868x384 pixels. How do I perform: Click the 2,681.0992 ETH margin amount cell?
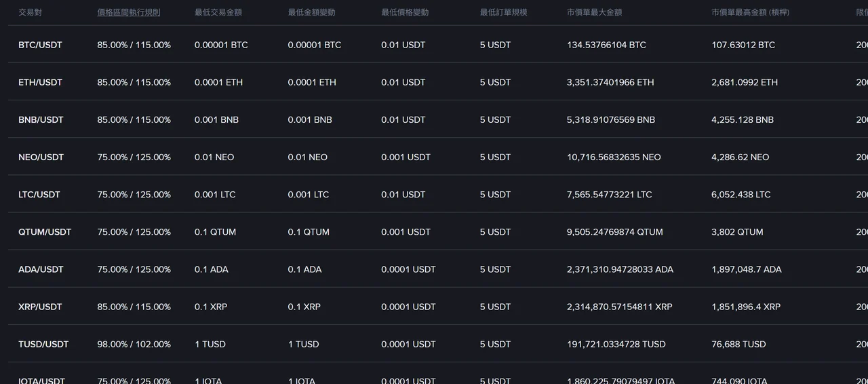click(745, 82)
